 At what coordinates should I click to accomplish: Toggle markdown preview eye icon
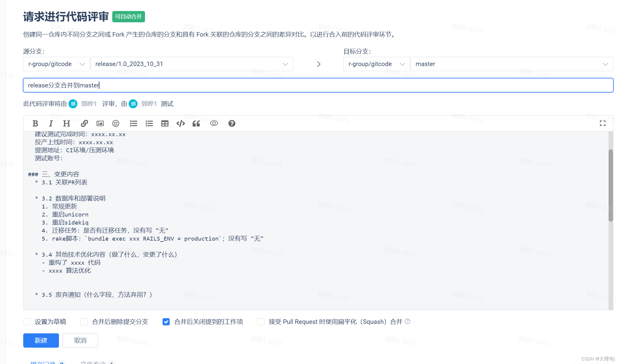214,123
